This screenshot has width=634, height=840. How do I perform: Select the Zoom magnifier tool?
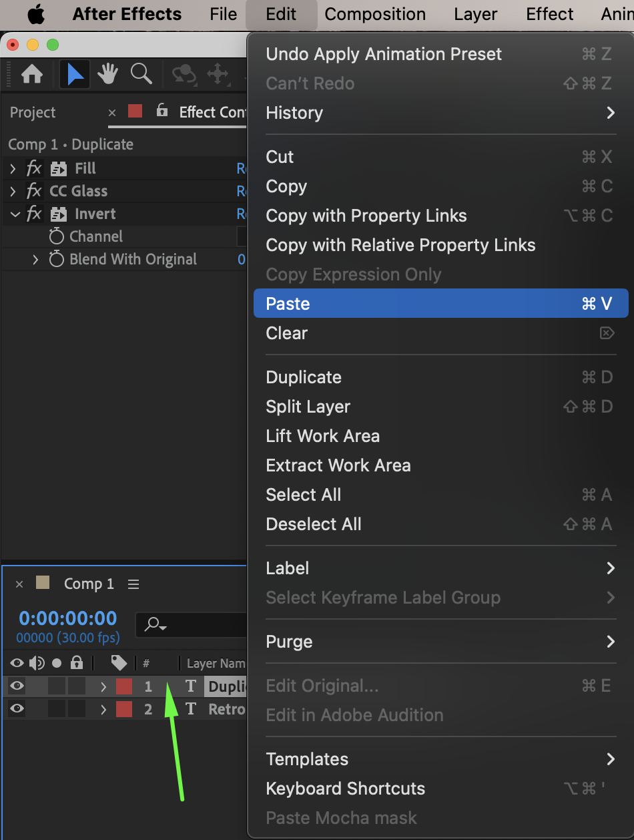pyautogui.click(x=141, y=74)
